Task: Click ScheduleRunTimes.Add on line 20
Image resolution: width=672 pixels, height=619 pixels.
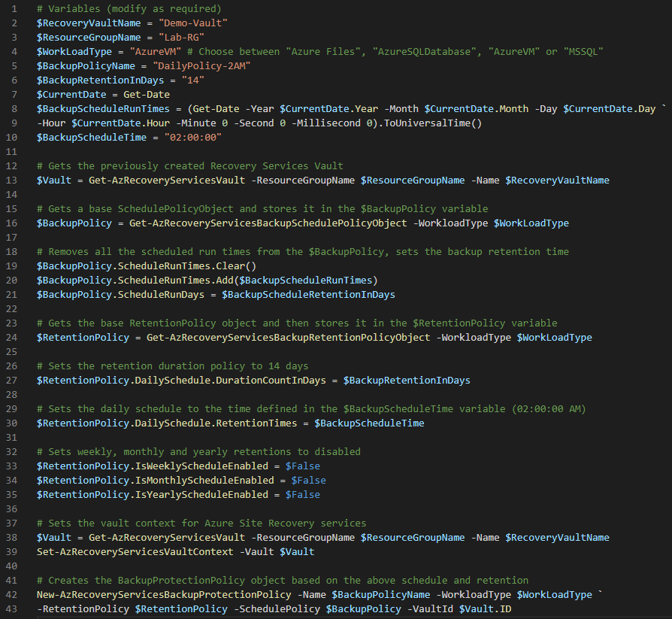Action: click(x=176, y=281)
